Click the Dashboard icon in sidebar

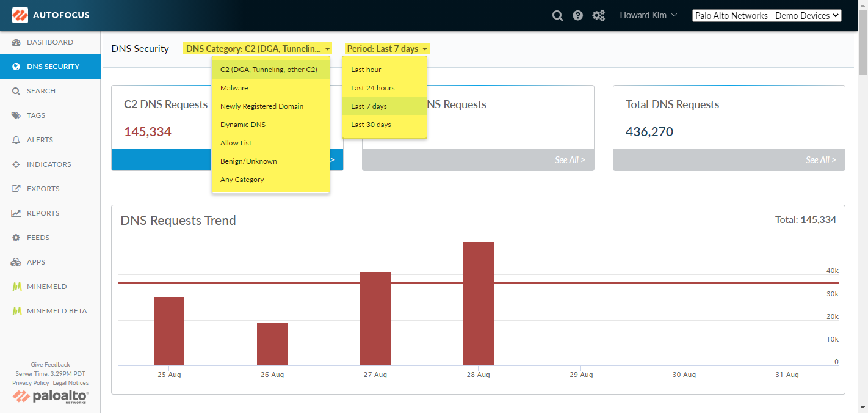tap(16, 42)
